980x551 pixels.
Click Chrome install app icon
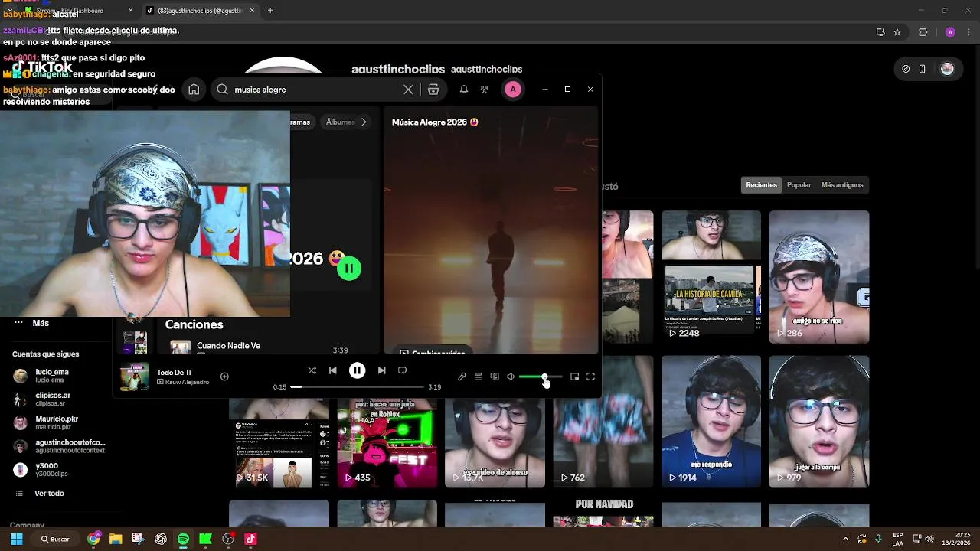click(880, 32)
